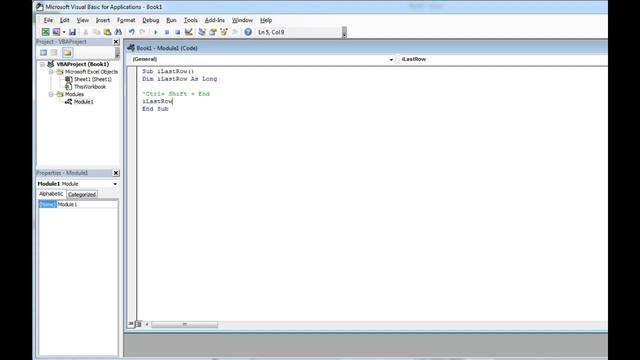Open the Edit menu

(x=64, y=20)
